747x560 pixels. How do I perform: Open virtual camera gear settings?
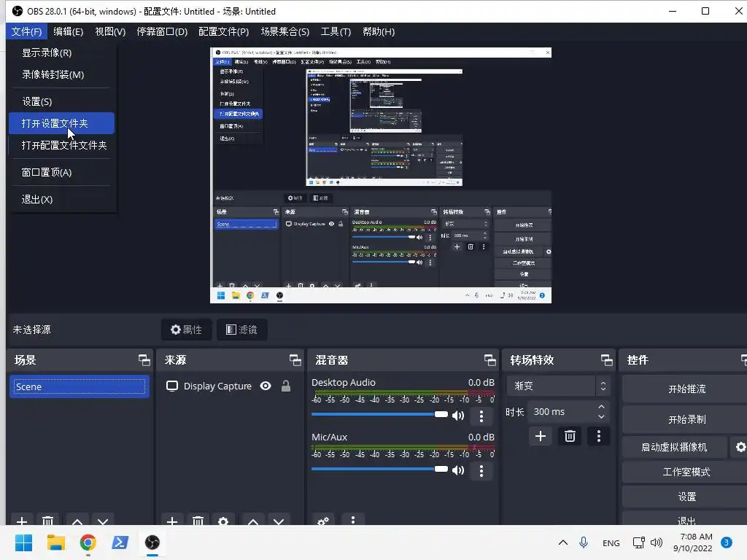(x=740, y=447)
